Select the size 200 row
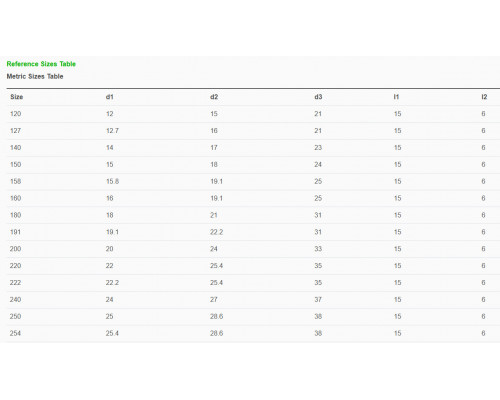Viewport: 500px width, 400px height. [x=253, y=249]
